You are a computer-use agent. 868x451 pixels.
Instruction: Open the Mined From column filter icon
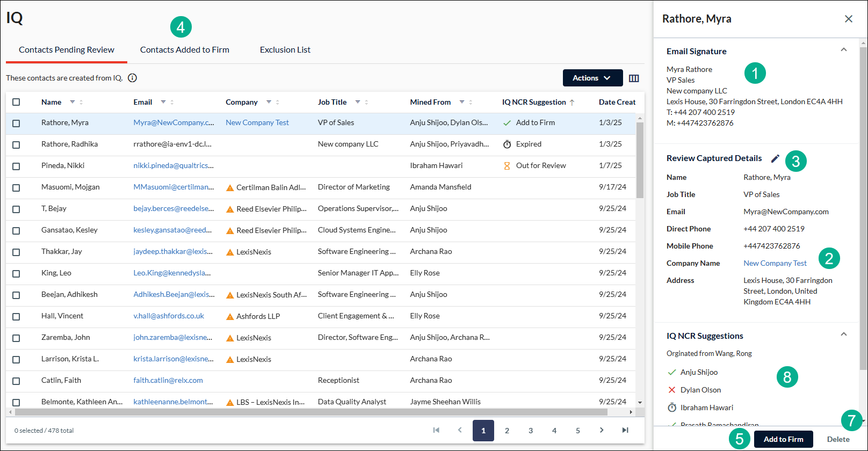coord(461,102)
